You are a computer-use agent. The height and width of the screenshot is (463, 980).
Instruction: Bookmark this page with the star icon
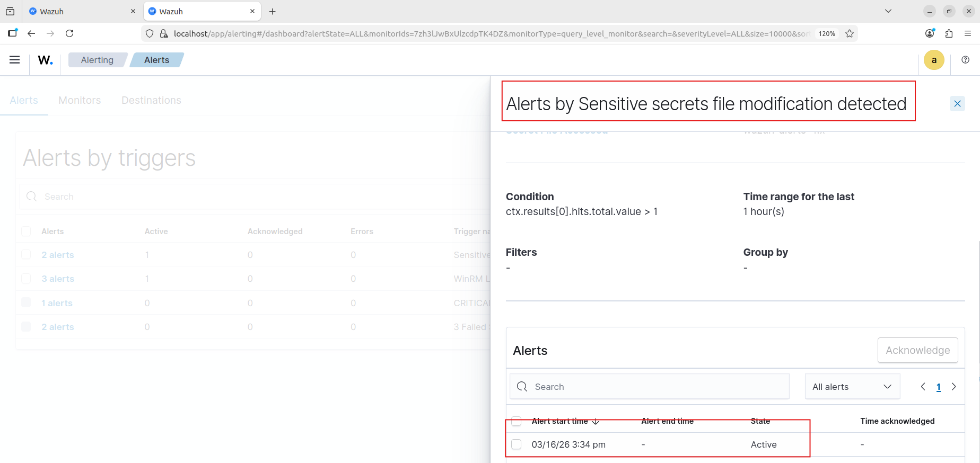point(850,33)
